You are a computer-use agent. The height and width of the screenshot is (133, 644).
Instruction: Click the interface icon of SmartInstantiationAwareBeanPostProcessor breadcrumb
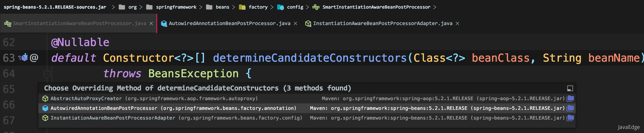click(x=316, y=7)
